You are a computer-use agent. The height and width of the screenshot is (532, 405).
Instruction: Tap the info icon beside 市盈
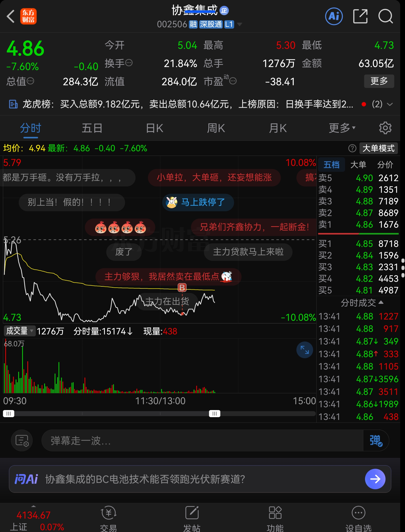[233, 81]
